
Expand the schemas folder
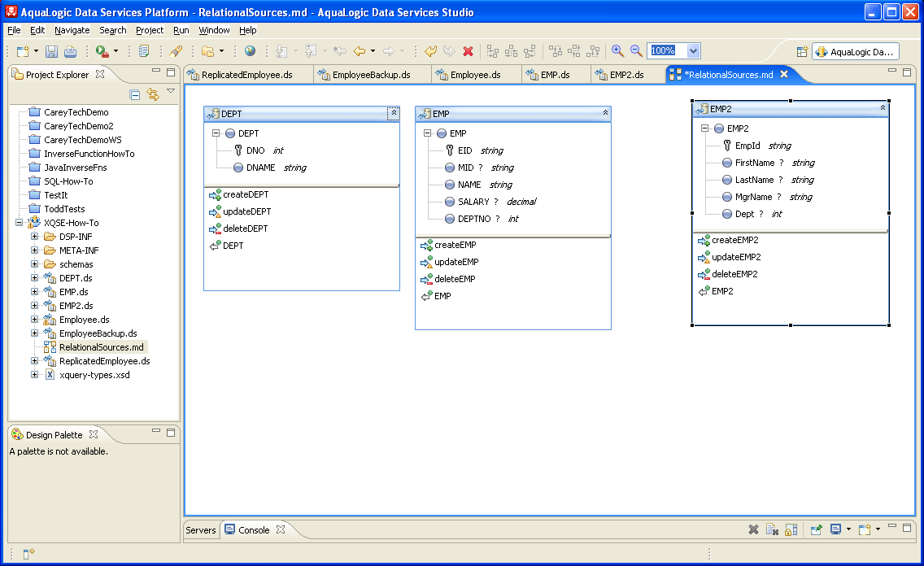click(x=34, y=263)
